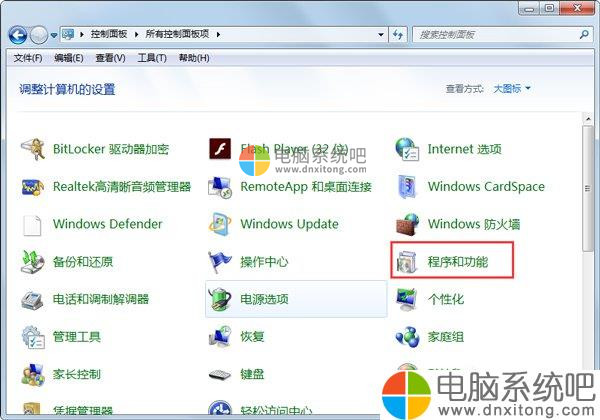
Task: Click the refresh button beside address bar
Action: [x=398, y=34]
